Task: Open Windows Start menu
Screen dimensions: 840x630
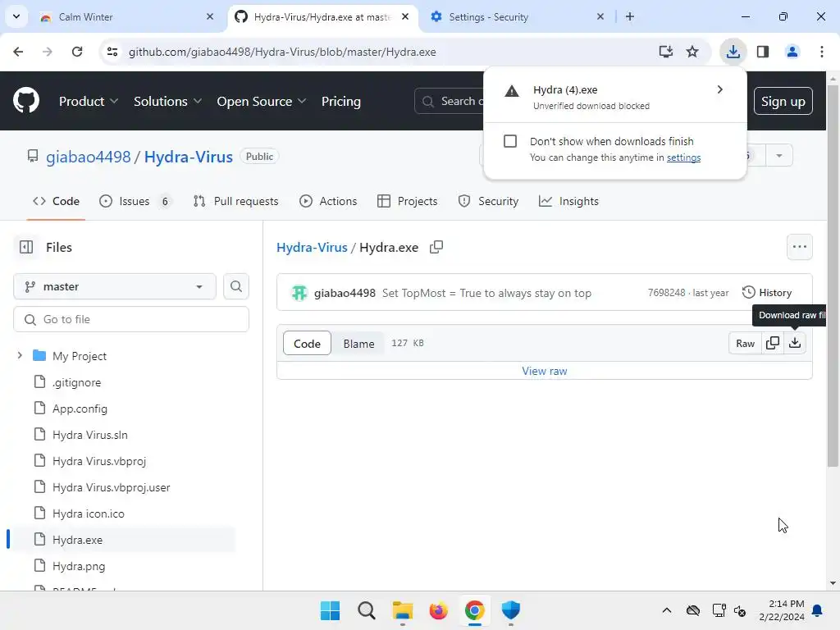Action: pyautogui.click(x=330, y=610)
